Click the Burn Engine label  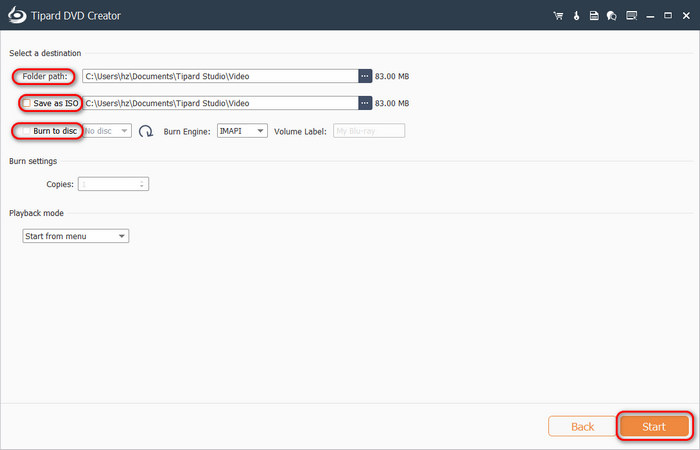pos(187,132)
